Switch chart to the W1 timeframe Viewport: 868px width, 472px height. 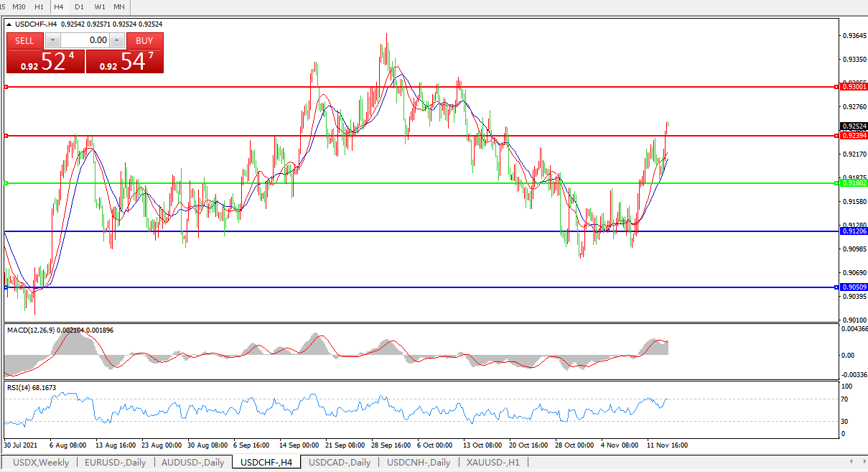[99, 6]
